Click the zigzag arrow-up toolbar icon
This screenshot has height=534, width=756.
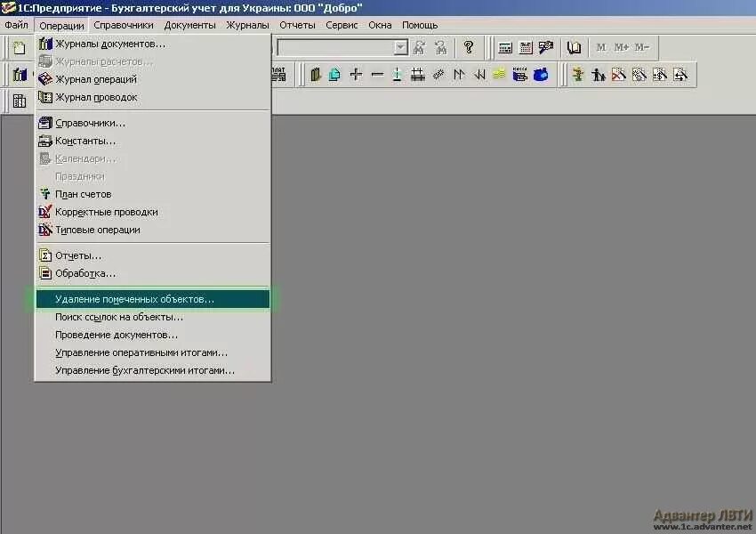tap(459, 75)
